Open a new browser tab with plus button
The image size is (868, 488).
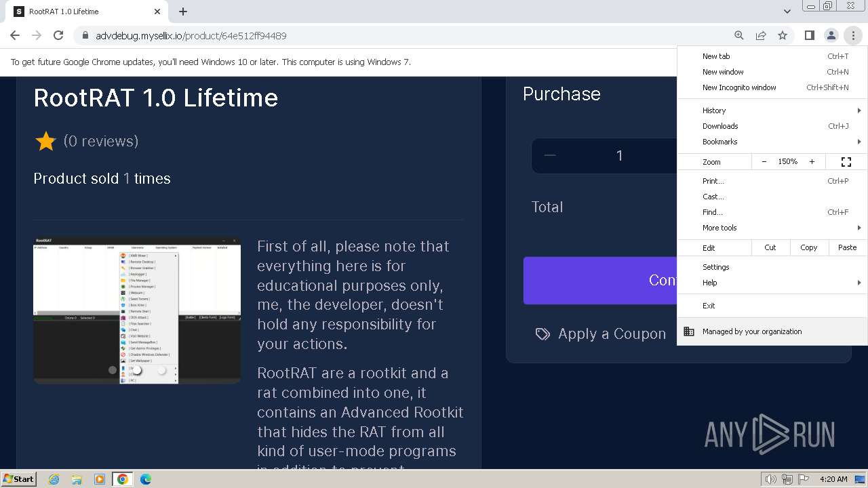coord(183,12)
